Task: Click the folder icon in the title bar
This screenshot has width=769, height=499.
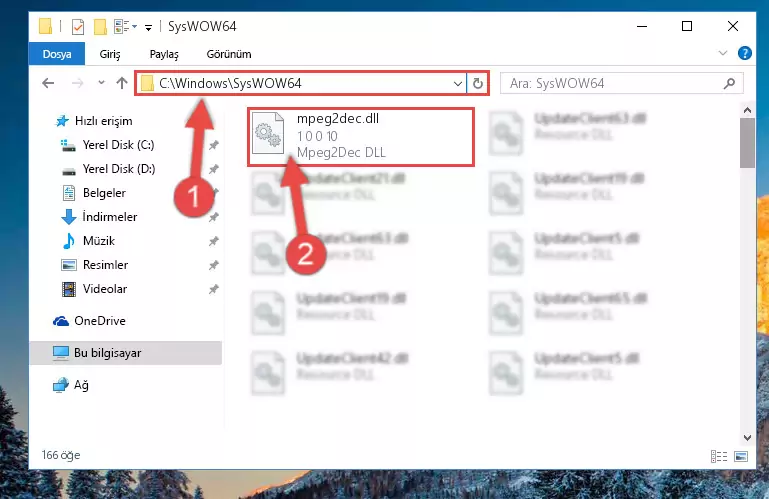Action: coord(45,26)
